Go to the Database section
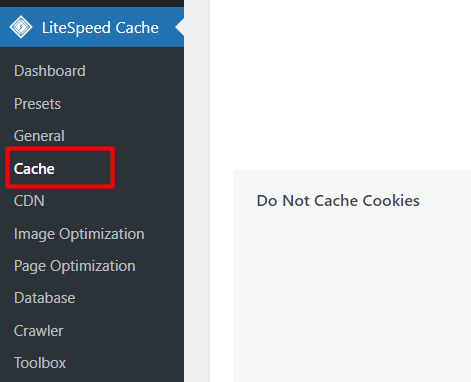The height and width of the screenshot is (382, 471). [x=45, y=298]
